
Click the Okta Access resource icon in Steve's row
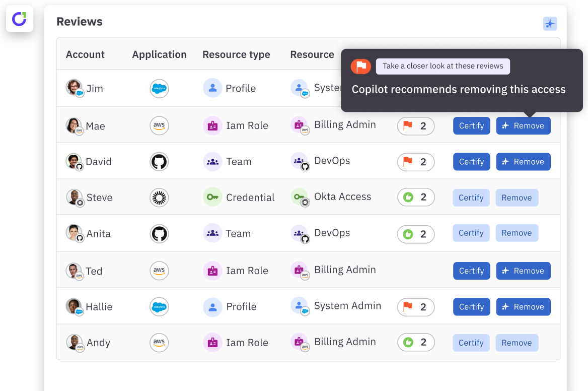click(x=301, y=197)
